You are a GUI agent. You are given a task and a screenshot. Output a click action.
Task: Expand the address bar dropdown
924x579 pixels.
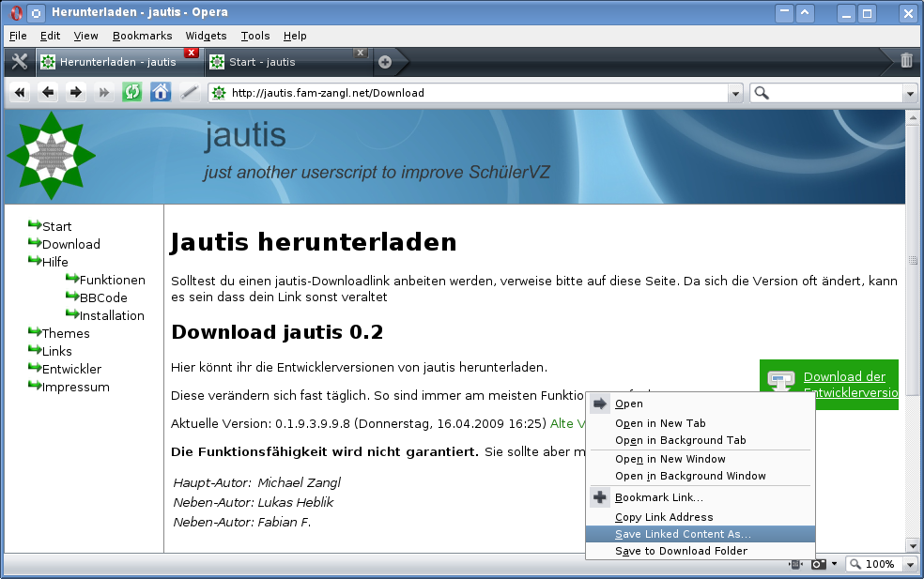735,93
